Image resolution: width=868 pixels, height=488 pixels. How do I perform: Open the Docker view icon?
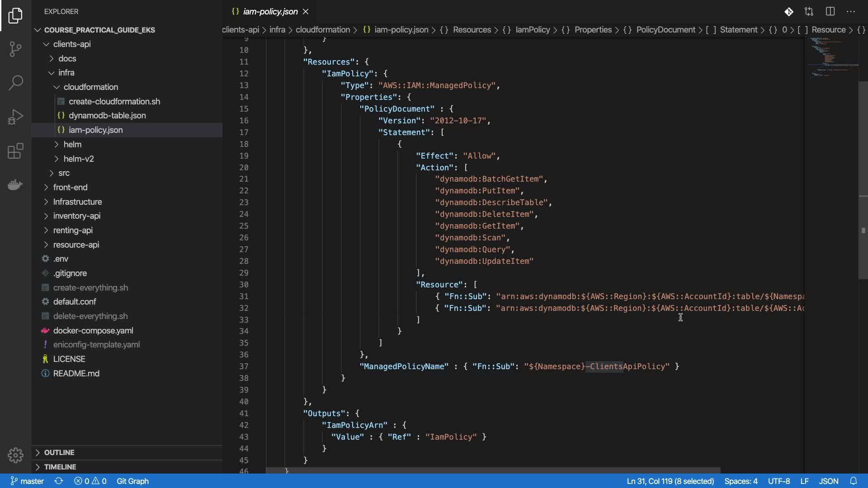click(15, 185)
